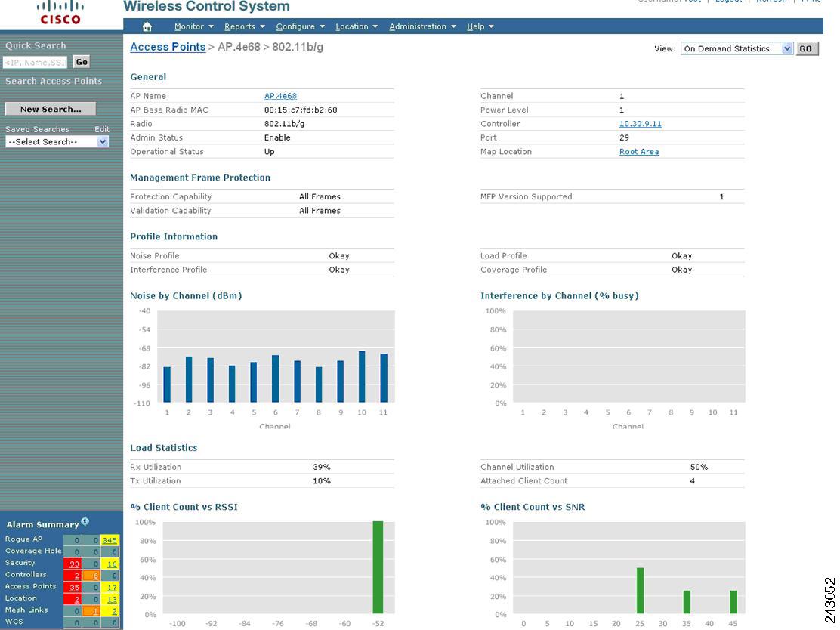The image size is (840, 630).
Task: Click the noise bar for channel 6
Action: pyautogui.click(x=276, y=378)
